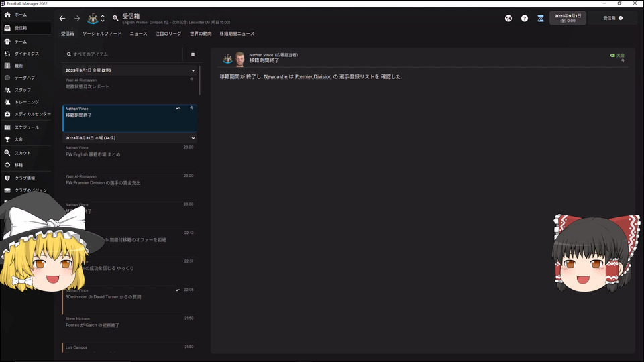Screen dimensions: 644x362
Task: Open the world globe icon
Action: pos(508,19)
